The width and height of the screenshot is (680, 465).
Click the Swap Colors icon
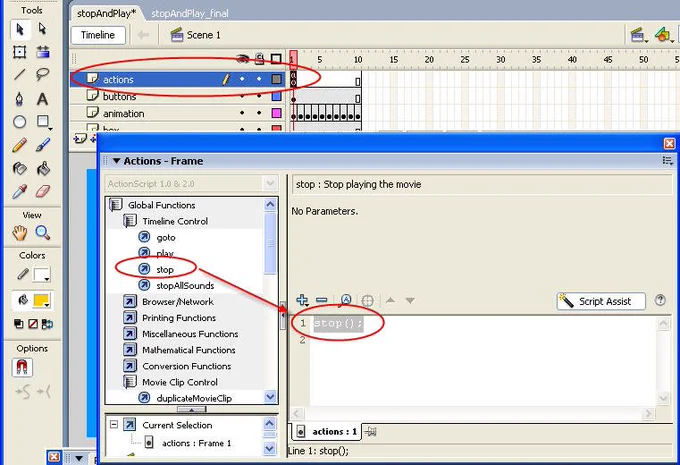(47, 324)
